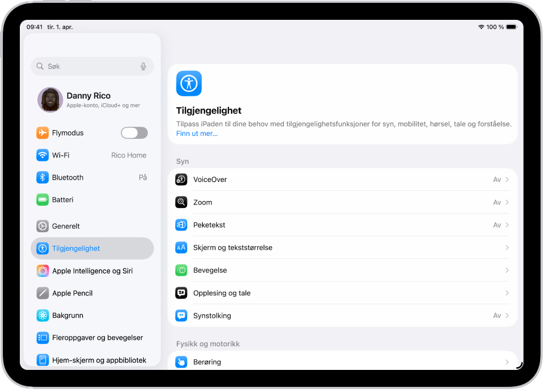Open Generelt settings section
The width and height of the screenshot is (544, 392).
pos(92,226)
